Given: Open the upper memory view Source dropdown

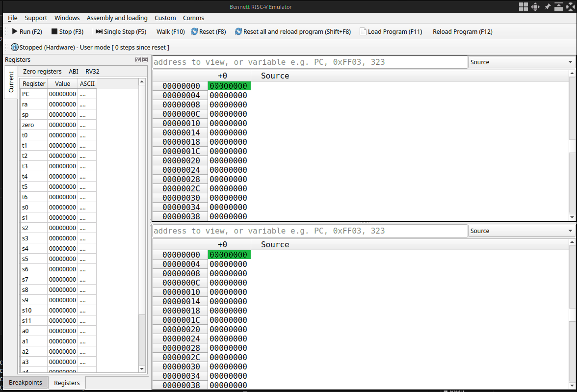Looking at the screenshot, I should pyautogui.click(x=522, y=62).
